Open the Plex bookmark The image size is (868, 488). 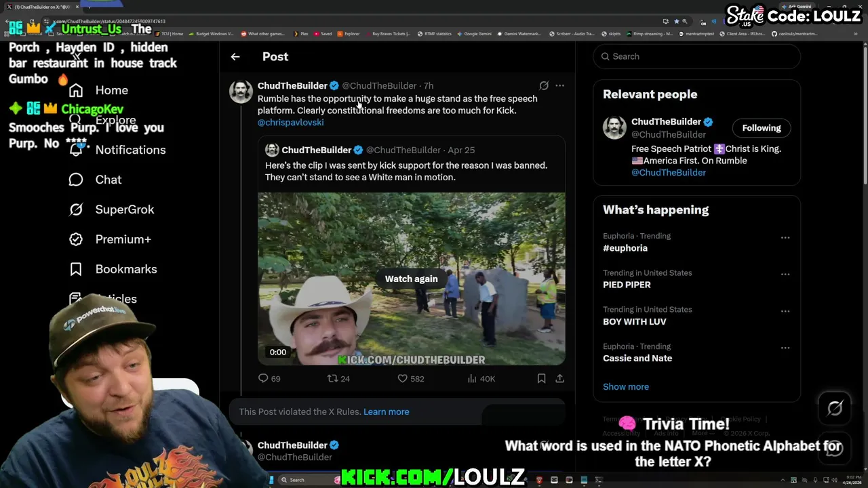pyautogui.click(x=300, y=34)
